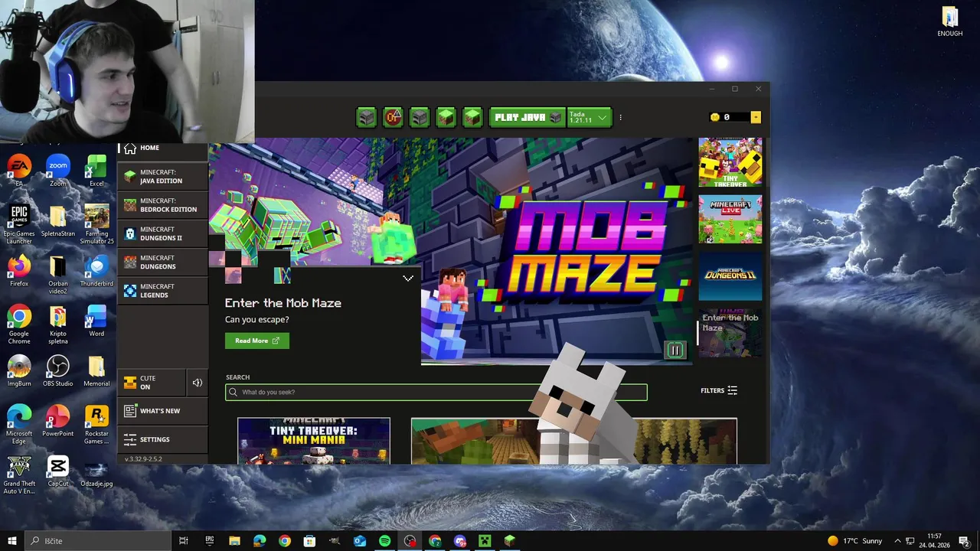
Task: Open the taskbar clock showing 11:57
Action: [x=934, y=541]
